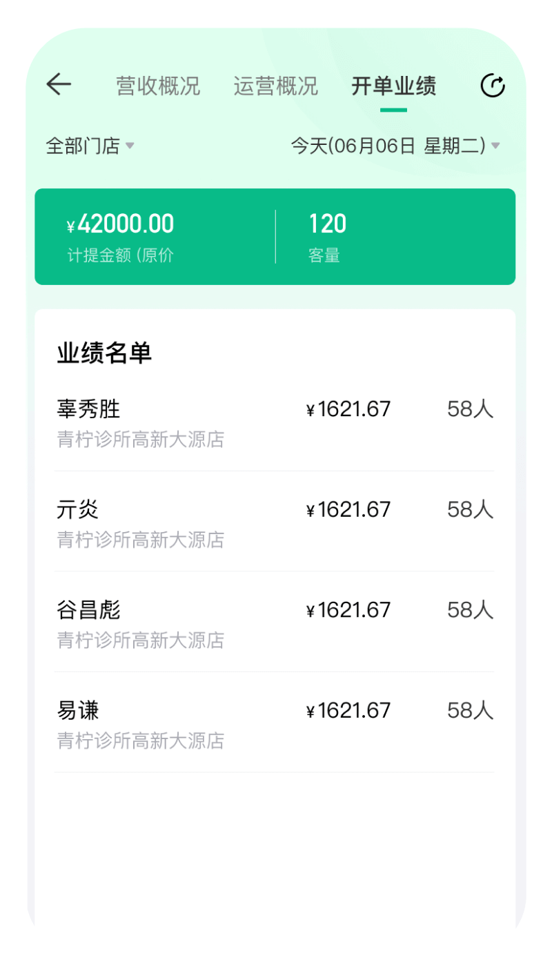Viewport: 552px width, 980px height.
Task: Open the 全部门店 store dropdown
Action: pyautogui.click(x=83, y=146)
